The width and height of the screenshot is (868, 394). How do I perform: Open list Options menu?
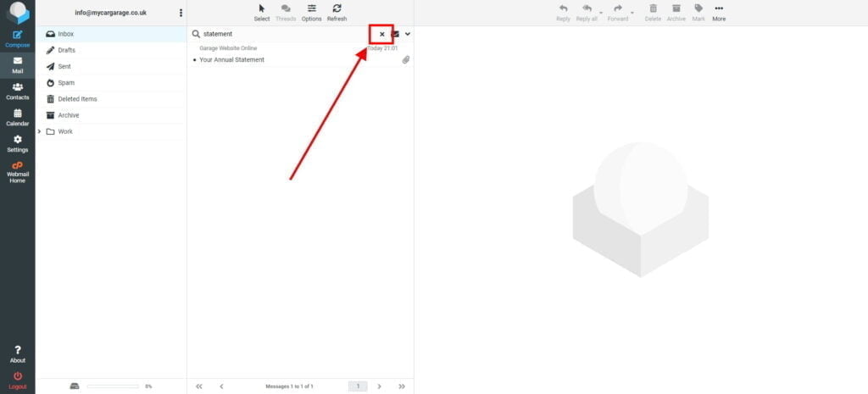tap(312, 13)
